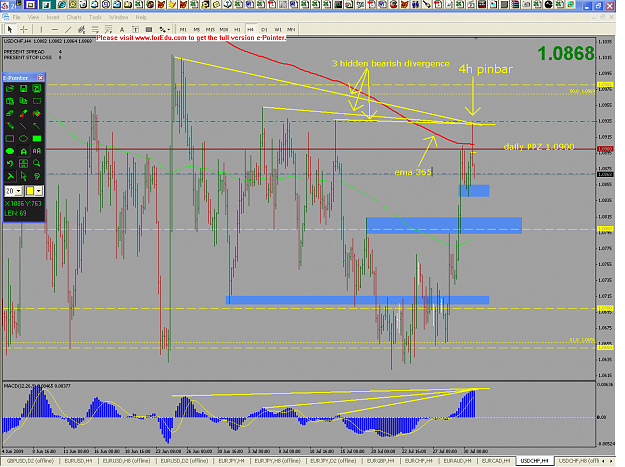Select the hollow ellipse tool in e-Pointer
The image size is (625, 467).
coord(24,139)
